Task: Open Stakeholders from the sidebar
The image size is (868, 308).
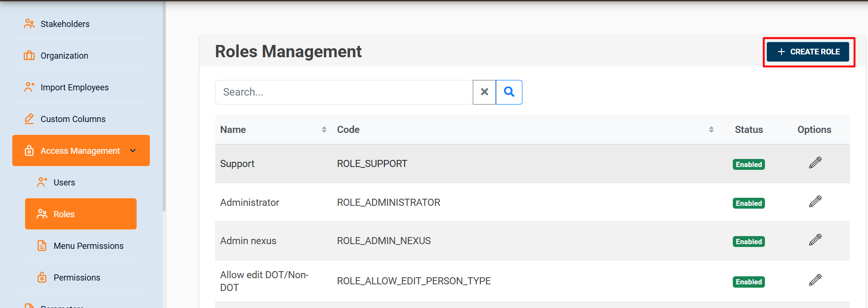Action: [x=65, y=24]
